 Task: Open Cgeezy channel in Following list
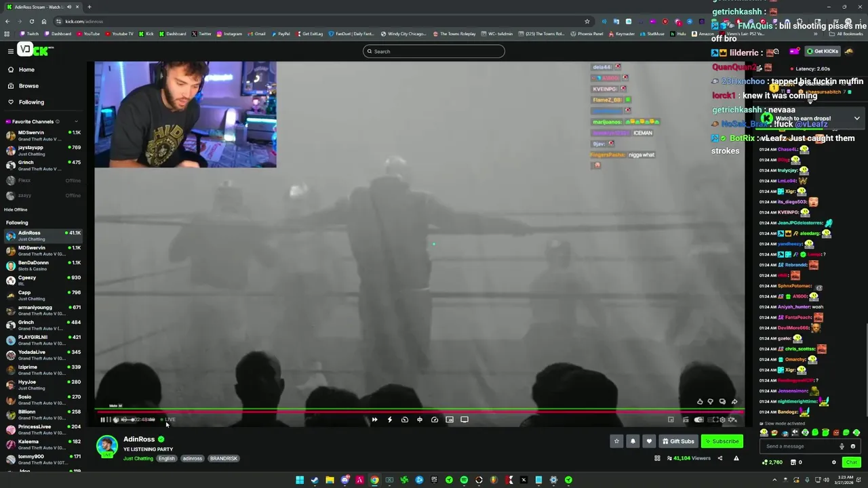(43, 281)
